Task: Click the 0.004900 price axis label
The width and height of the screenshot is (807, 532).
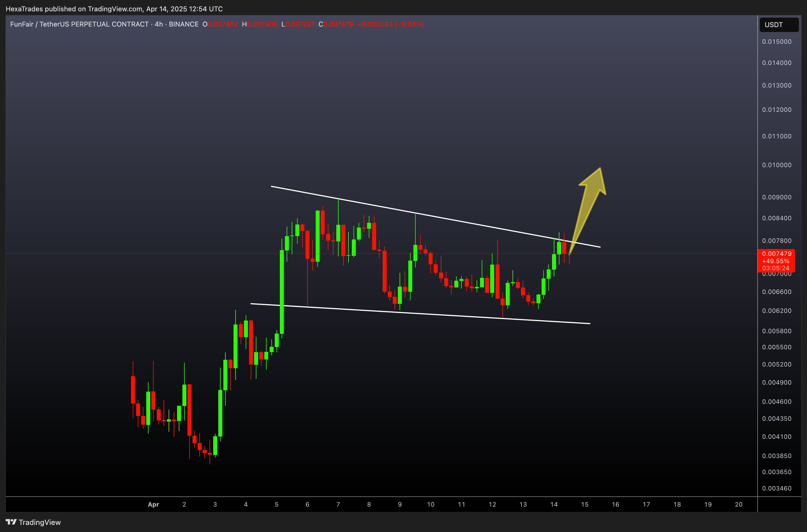Action: [777, 382]
